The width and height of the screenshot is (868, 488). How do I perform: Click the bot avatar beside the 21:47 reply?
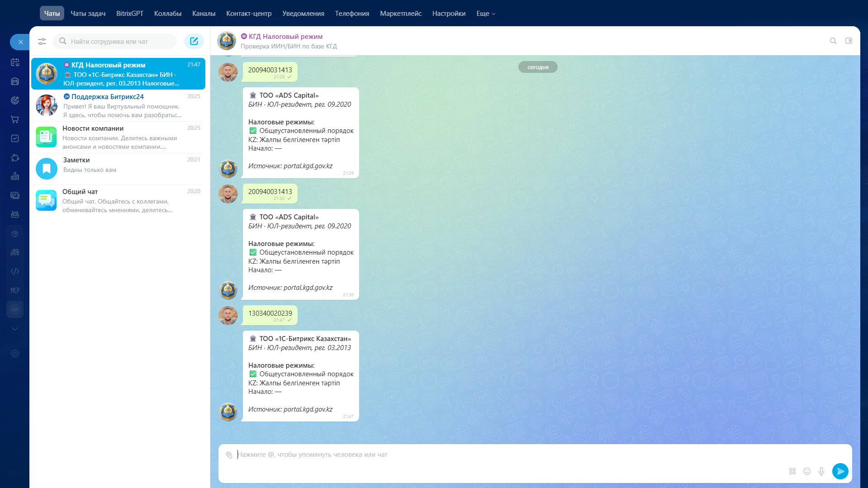point(228,412)
